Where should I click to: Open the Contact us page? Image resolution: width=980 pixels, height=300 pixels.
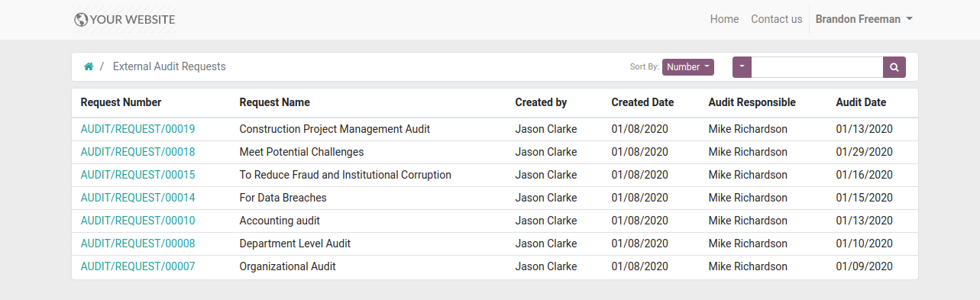(776, 19)
